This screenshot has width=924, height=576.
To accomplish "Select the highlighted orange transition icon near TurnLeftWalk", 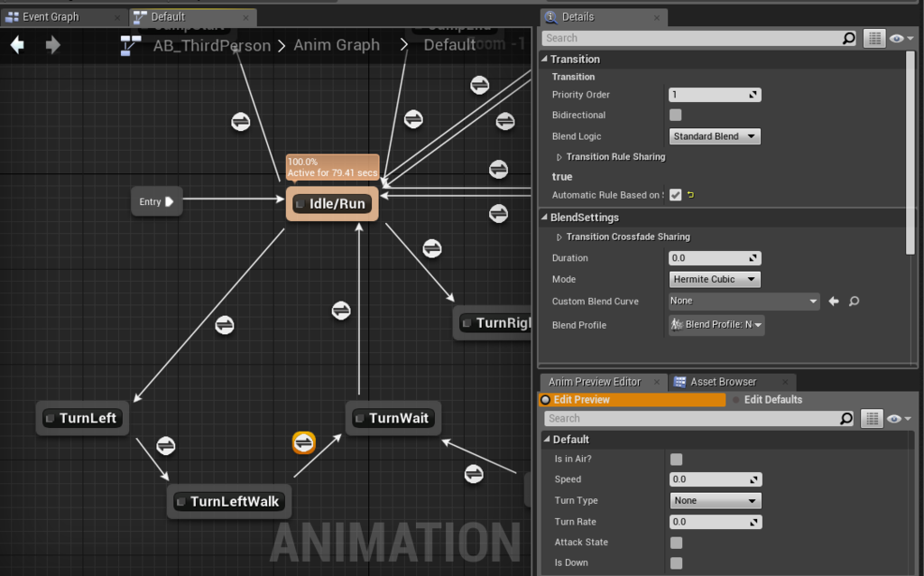I will [304, 442].
